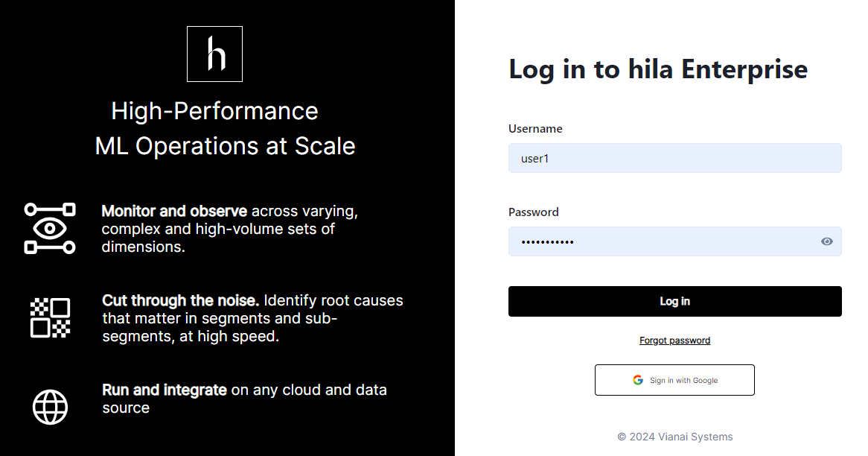
Task: Open the Forgot password link
Action: 674,341
